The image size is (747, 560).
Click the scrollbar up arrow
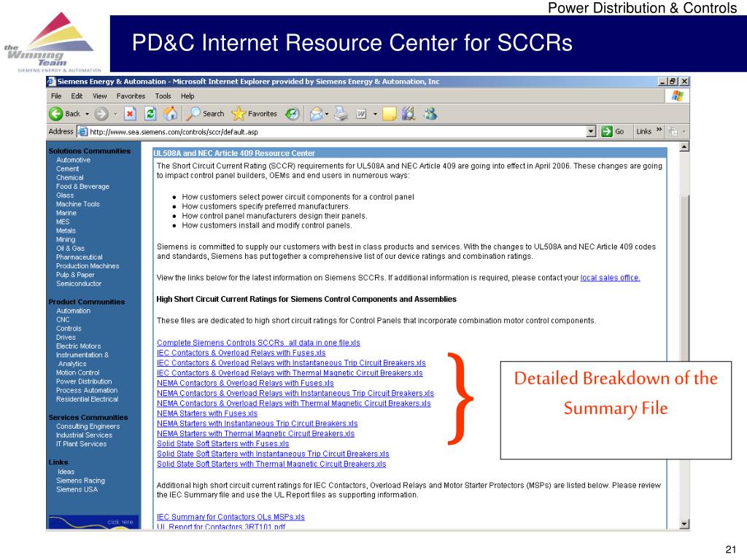click(x=684, y=147)
